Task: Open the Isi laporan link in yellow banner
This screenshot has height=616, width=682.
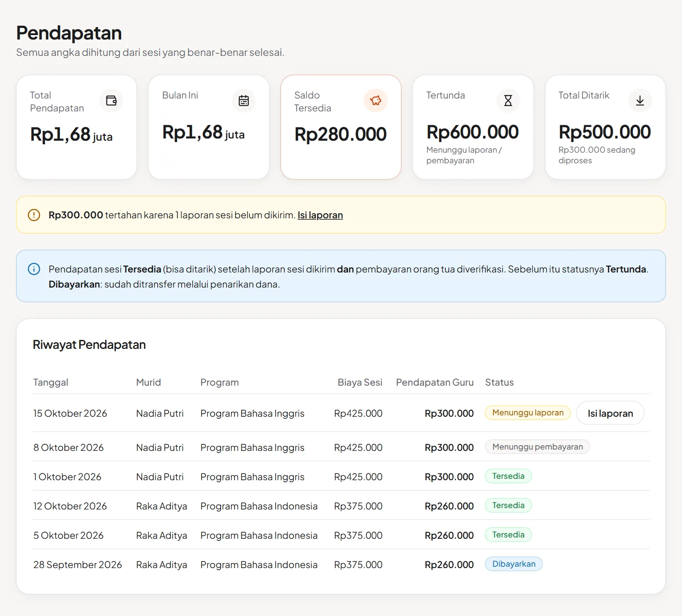Action: tap(320, 215)
